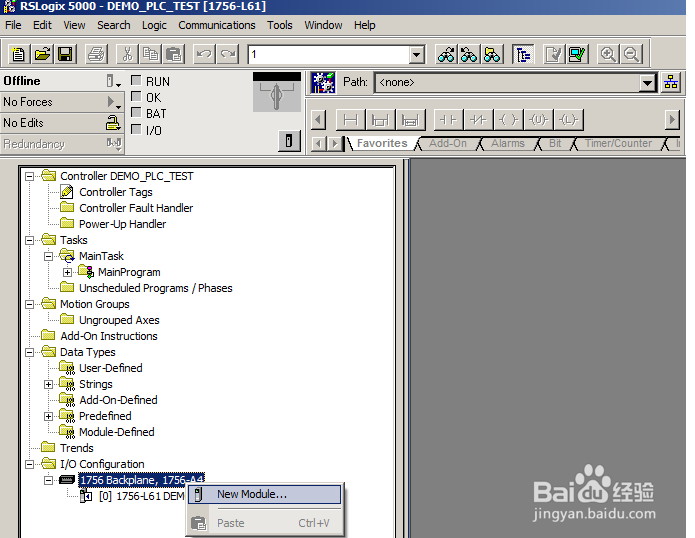This screenshot has width=695, height=538.
Task: Click the verify routine icon
Action: tap(554, 55)
